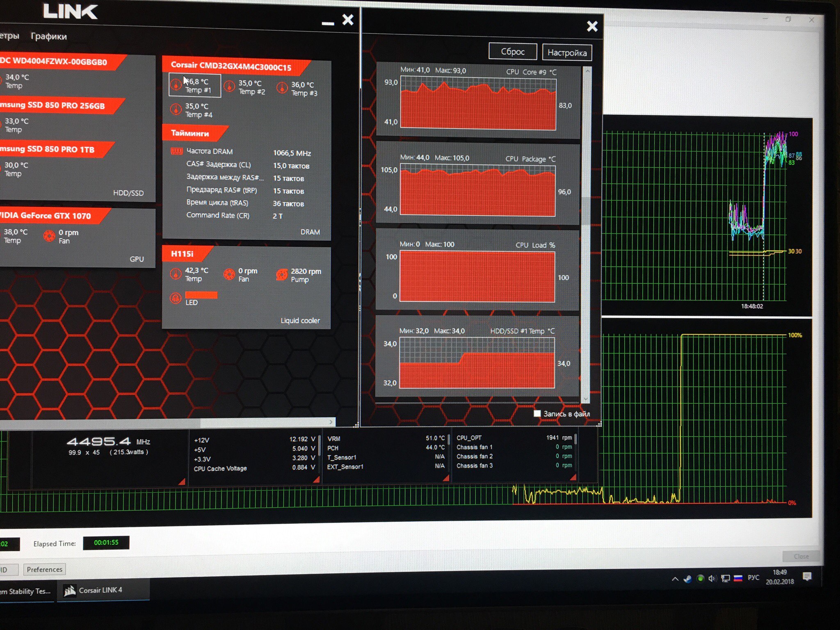Click the DRAM frequency memory chip icon
Screen dimensions: 840x630
176,151
